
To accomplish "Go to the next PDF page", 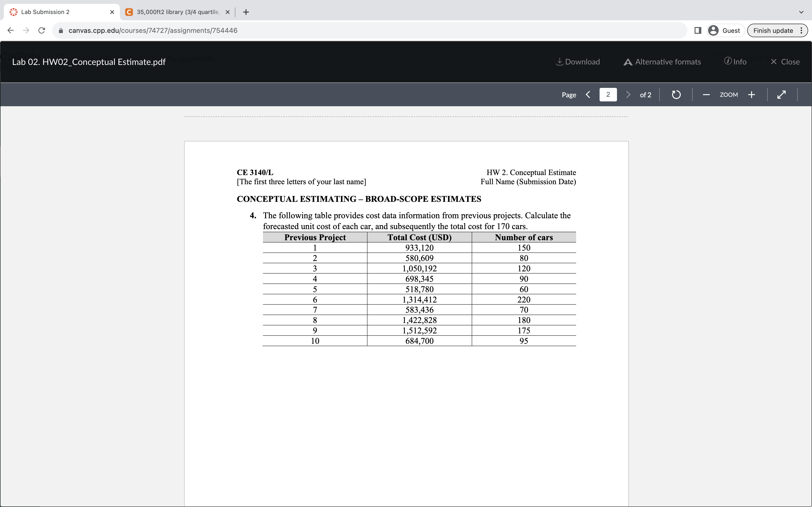I will tap(628, 95).
